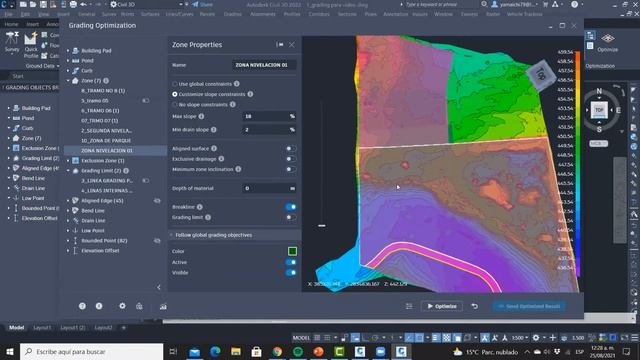Open the Alignments menu

(262, 14)
